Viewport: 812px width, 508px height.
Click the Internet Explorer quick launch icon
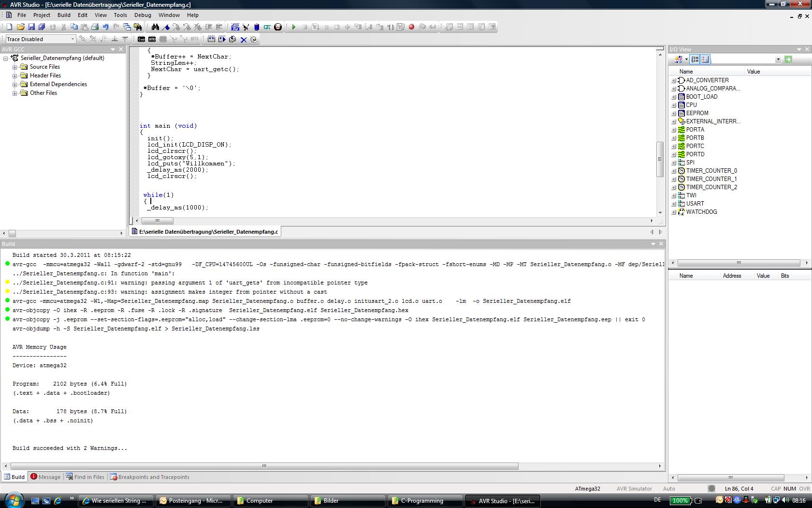click(x=58, y=501)
